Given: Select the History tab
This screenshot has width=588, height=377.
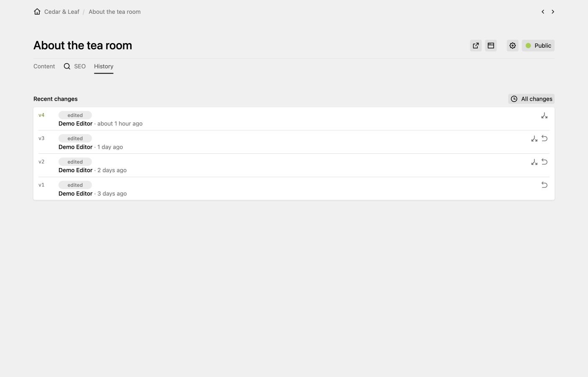Looking at the screenshot, I should tap(104, 66).
